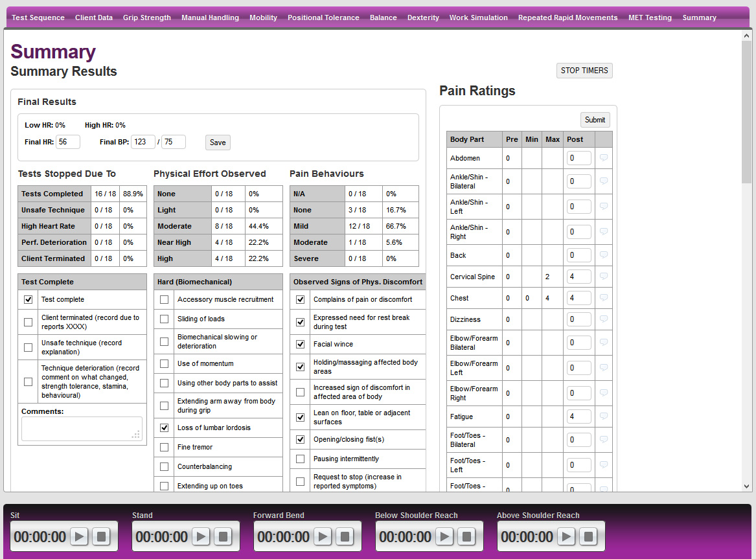Start the Below Shoulder Reach timer
The width and height of the screenshot is (756, 559).
[x=444, y=536]
